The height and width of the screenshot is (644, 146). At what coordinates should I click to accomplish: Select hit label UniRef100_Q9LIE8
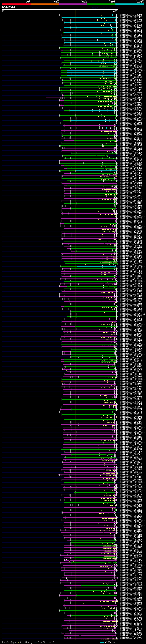(131, 98)
